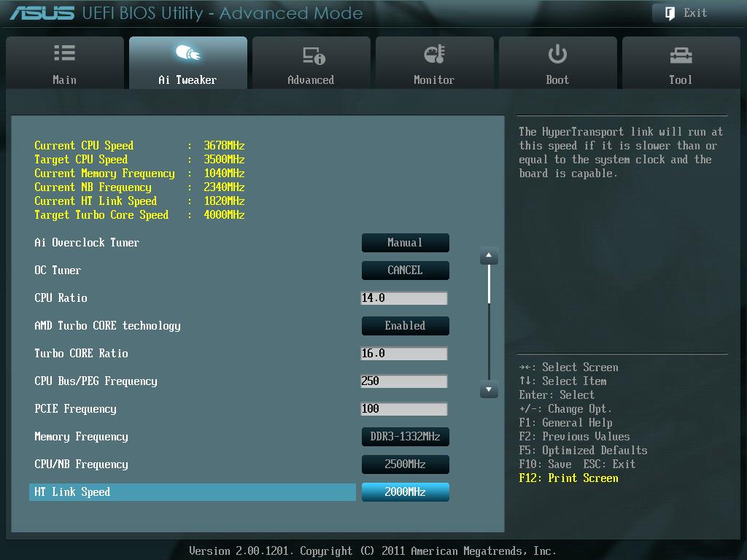Click the Turbo CORE Ratio 16.0 field

click(x=404, y=354)
